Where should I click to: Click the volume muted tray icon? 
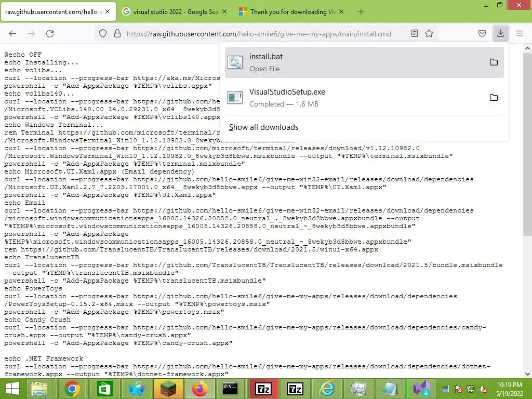483,390
